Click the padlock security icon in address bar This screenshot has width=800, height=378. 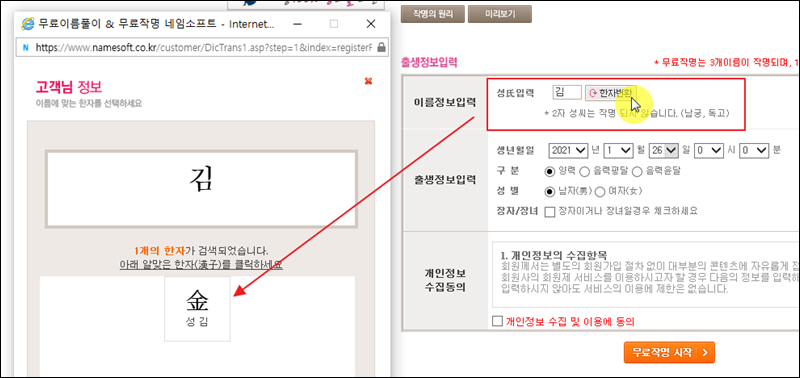click(x=381, y=47)
